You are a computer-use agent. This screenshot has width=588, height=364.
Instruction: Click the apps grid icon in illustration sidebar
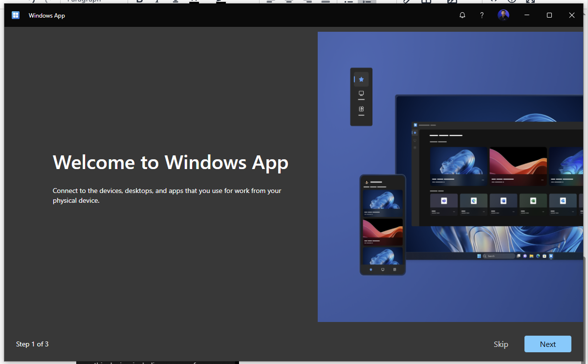(x=361, y=109)
